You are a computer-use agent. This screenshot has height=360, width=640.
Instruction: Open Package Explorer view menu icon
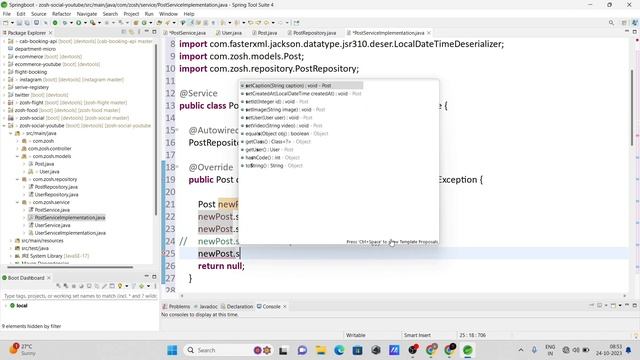tap(139, 32)
